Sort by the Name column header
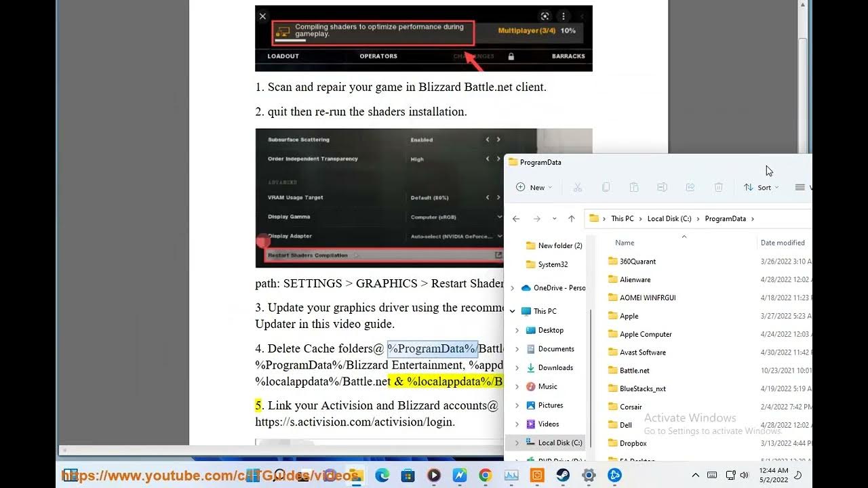The height and width of the screenshot is (488, 868). pos(625,243)
